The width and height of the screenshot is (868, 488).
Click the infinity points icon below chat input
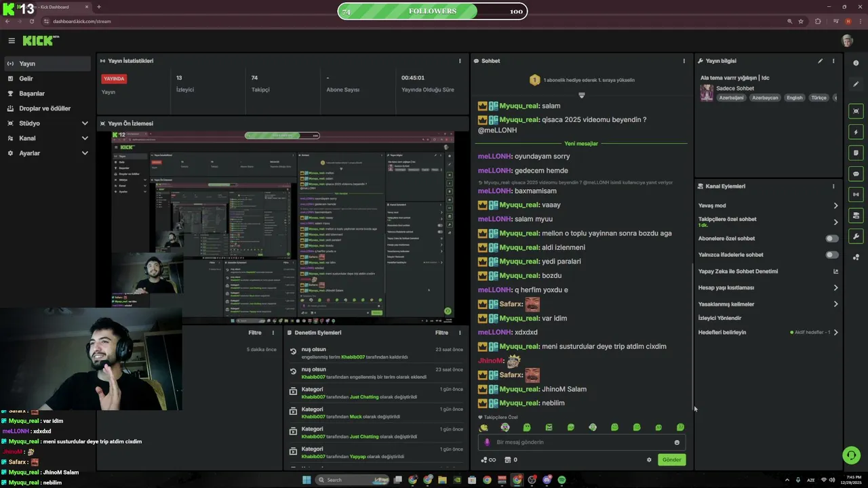pos(488,460)
